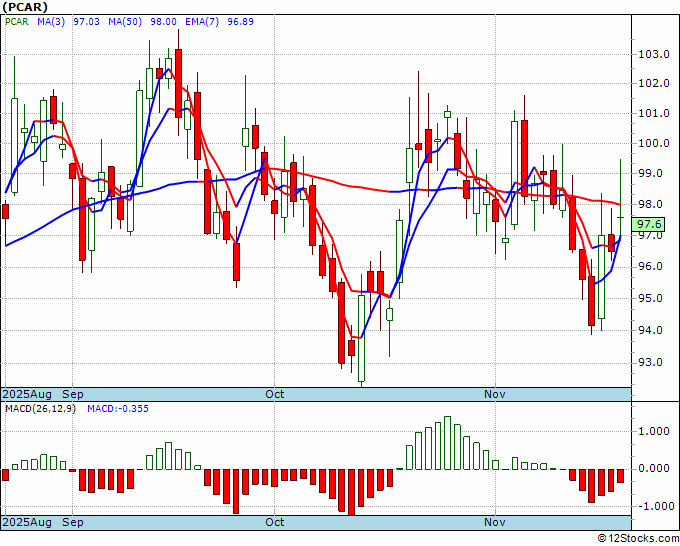Click the tallest green MACD histogram bar
Viewport: 680px width, 546px height.
448,443
